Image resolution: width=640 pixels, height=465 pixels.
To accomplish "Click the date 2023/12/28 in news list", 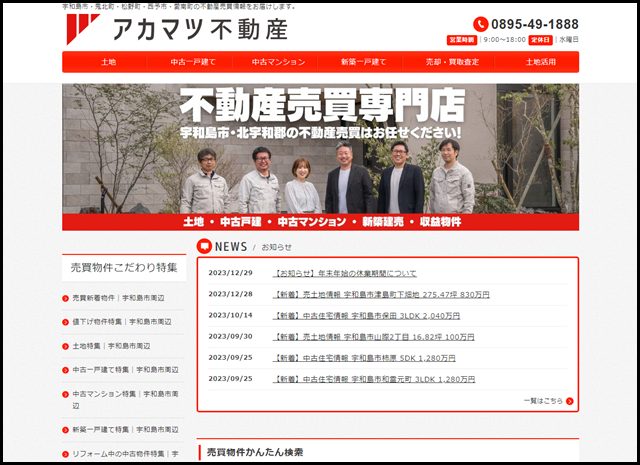I will [x=230, y=294].
